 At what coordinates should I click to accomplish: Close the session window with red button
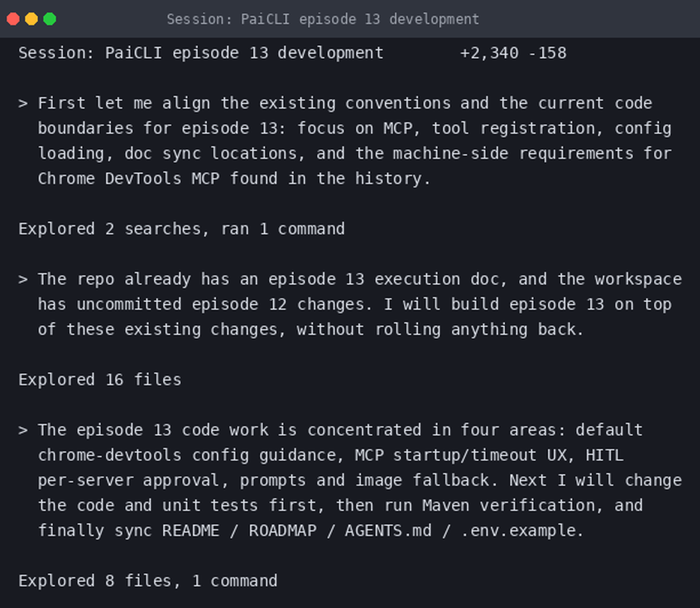pyautogui.click(x=13, y=19)
